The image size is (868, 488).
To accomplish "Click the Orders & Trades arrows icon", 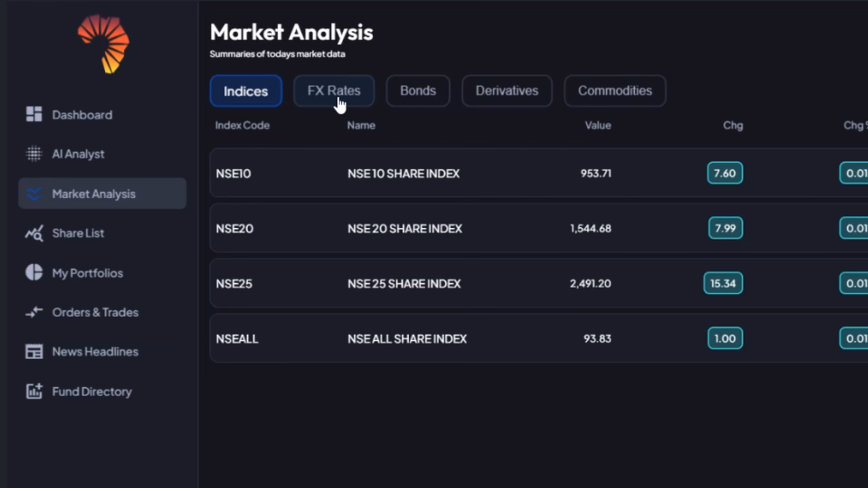I will coord(34,312).
